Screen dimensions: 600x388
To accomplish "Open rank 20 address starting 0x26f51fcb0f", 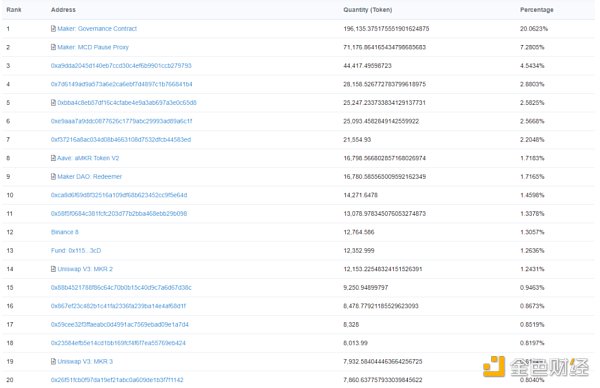I will coord(117,380).
